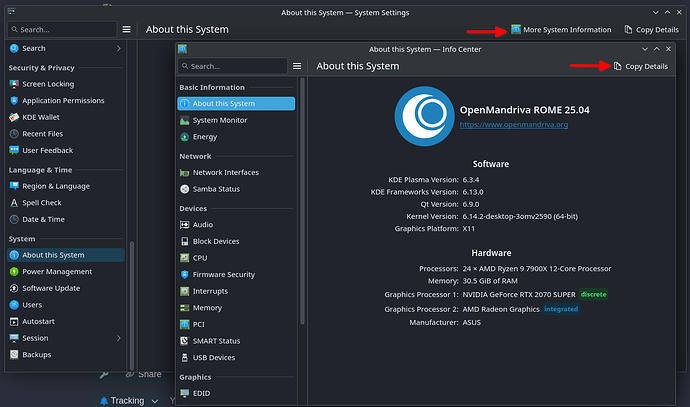
Task: Click Graphics Platform value 'X11'
Action: point(469,229)
